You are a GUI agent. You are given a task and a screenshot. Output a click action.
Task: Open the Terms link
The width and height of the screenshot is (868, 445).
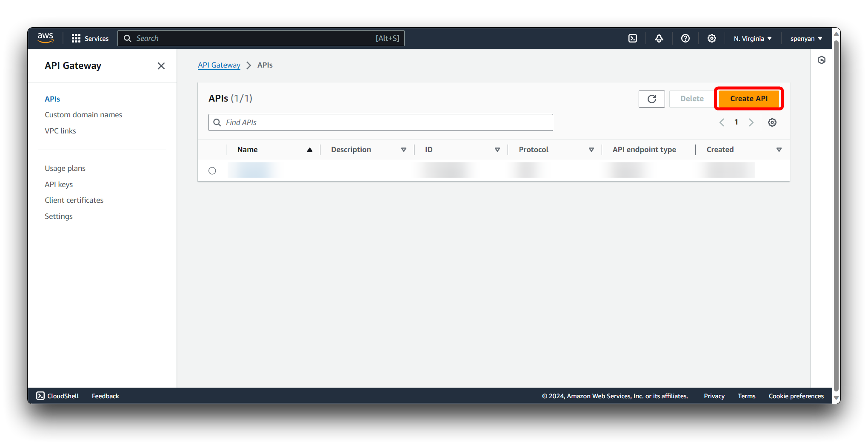[x=747, y=396]
